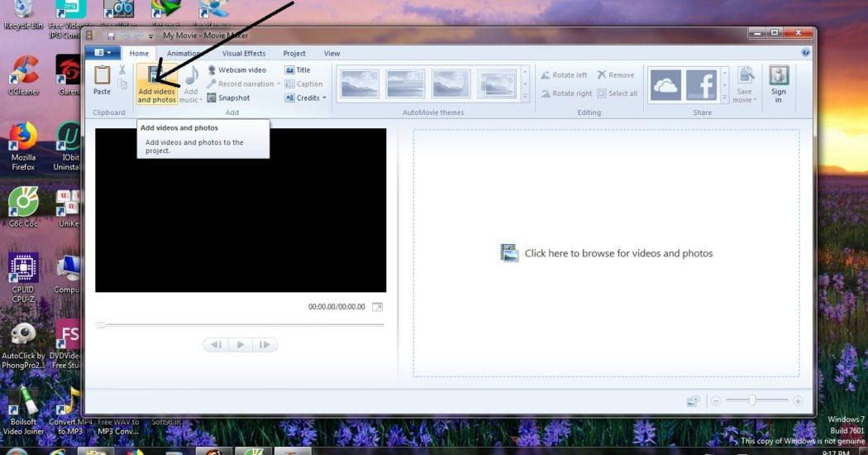Open the Visual Effects tab
868x455 pixels.
click(x=244, y=53)
